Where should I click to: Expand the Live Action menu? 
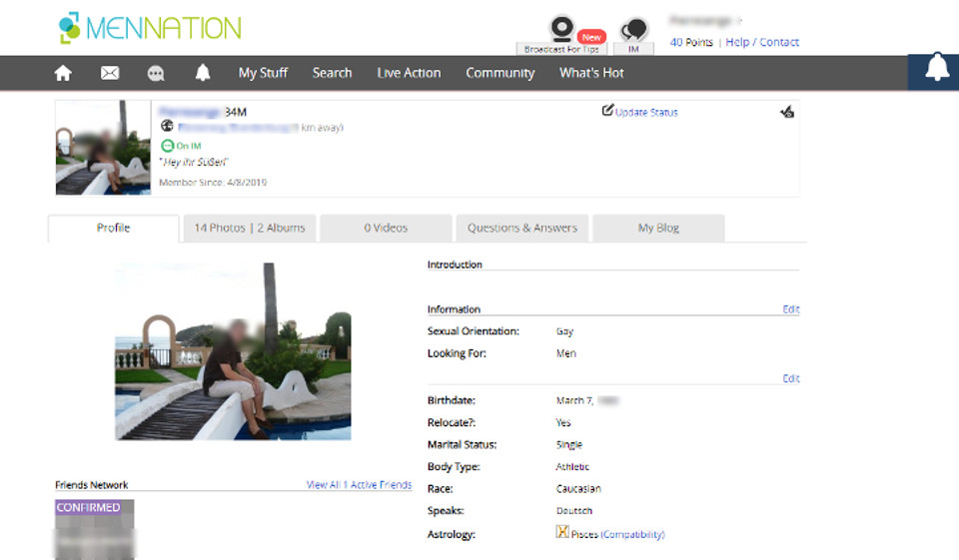coord(409,73)
